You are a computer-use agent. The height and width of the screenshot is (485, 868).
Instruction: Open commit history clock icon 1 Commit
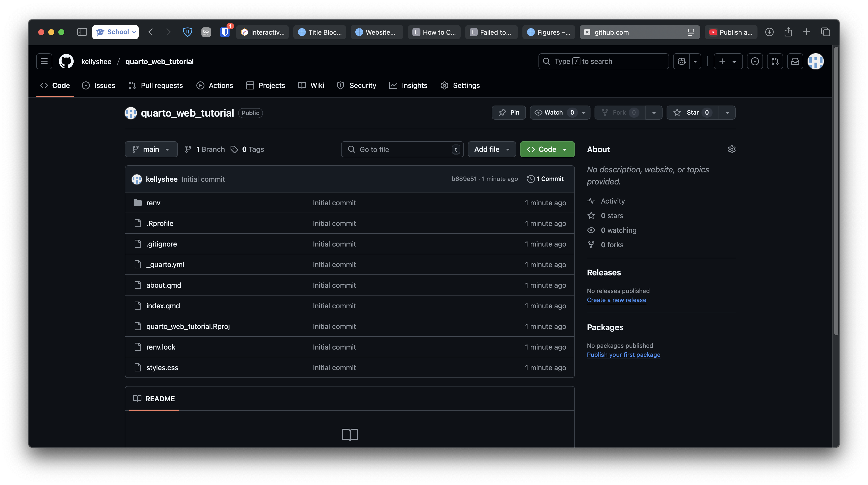545,179
